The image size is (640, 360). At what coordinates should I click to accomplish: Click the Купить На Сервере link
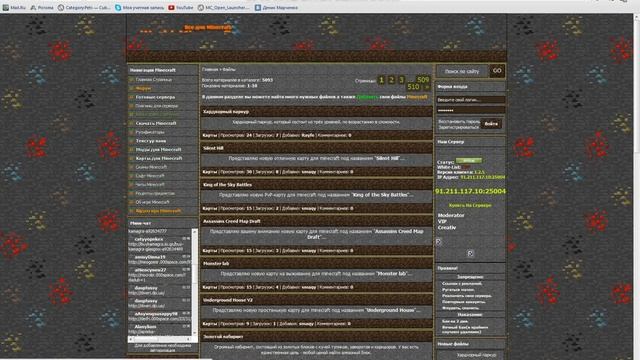[470, 205]
